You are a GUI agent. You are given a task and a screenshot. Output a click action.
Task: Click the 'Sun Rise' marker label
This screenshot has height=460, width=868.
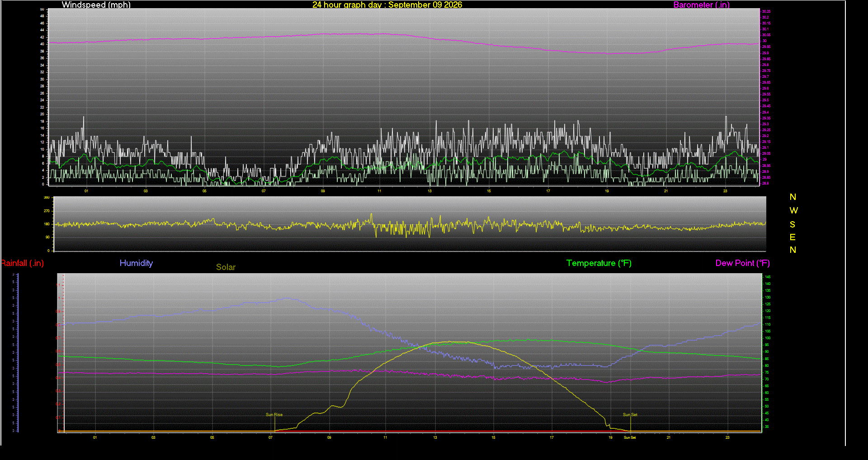[x=274, y=415]
